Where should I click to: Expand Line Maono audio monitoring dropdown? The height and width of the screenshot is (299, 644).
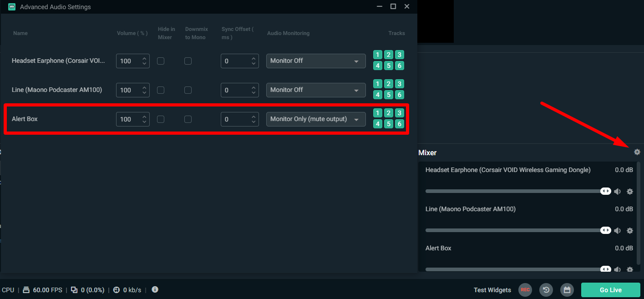[x=315, y=90]
